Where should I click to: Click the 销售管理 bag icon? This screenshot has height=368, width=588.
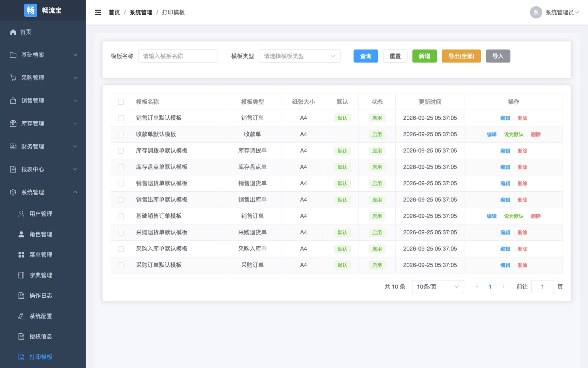[x=13, y=100]
